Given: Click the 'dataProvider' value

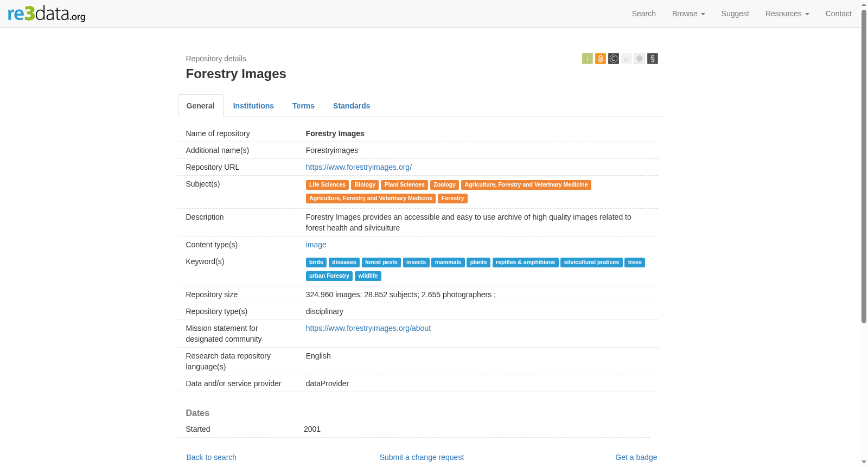Looking at the screenshot, I should (327, 383).
